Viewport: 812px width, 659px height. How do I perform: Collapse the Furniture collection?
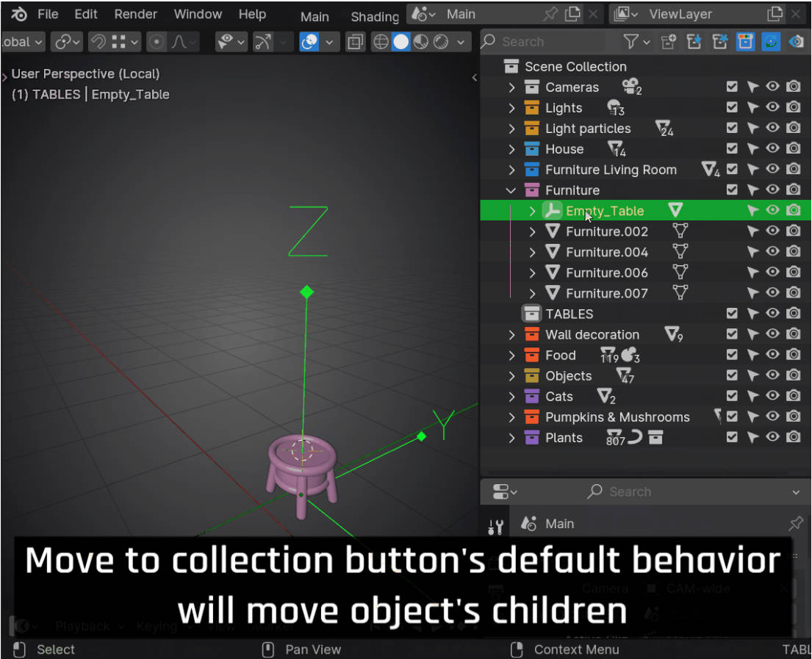(x=511, y=190)
